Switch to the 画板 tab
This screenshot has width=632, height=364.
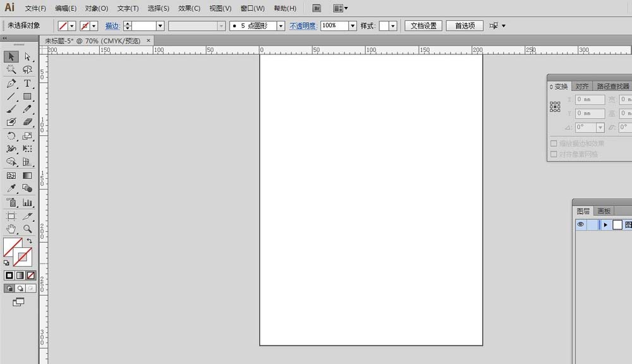(604, 211)
